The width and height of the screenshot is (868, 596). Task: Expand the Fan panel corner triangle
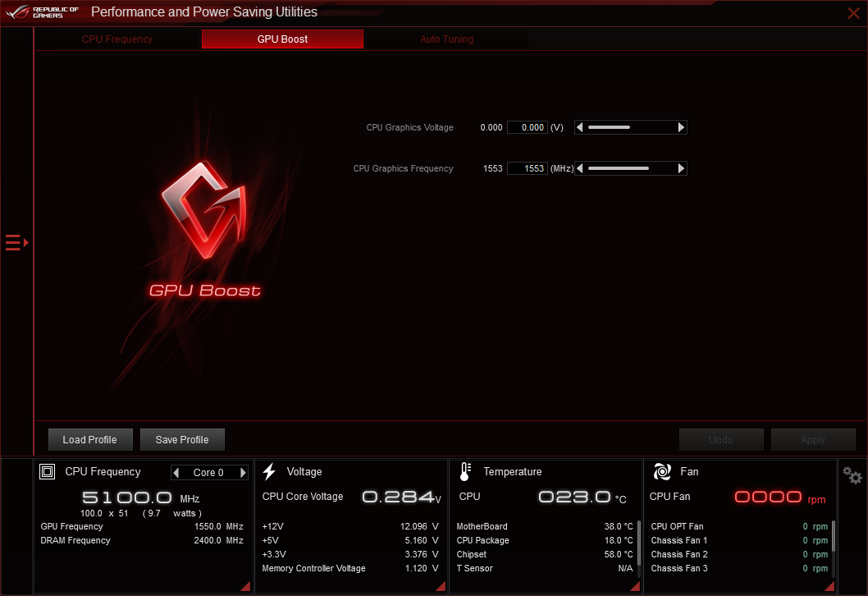(829, 587)
